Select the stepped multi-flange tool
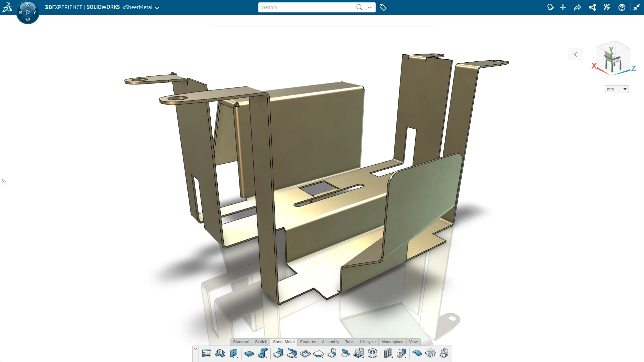The height and width of the screenshot is (362, 644). click(263, 354)
